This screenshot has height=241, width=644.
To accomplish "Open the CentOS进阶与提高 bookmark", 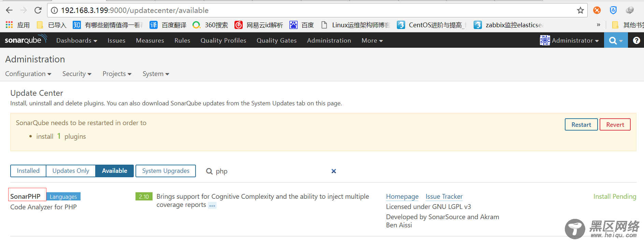I will [432, 25].
